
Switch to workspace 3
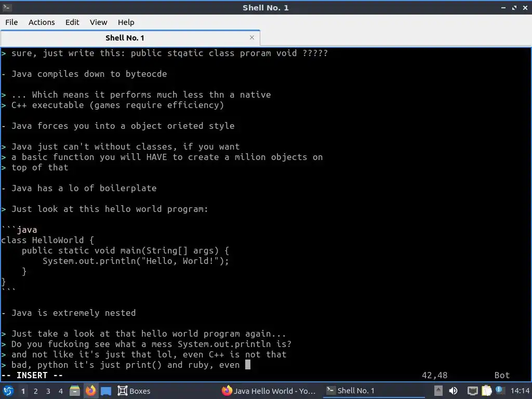(48, 391)
